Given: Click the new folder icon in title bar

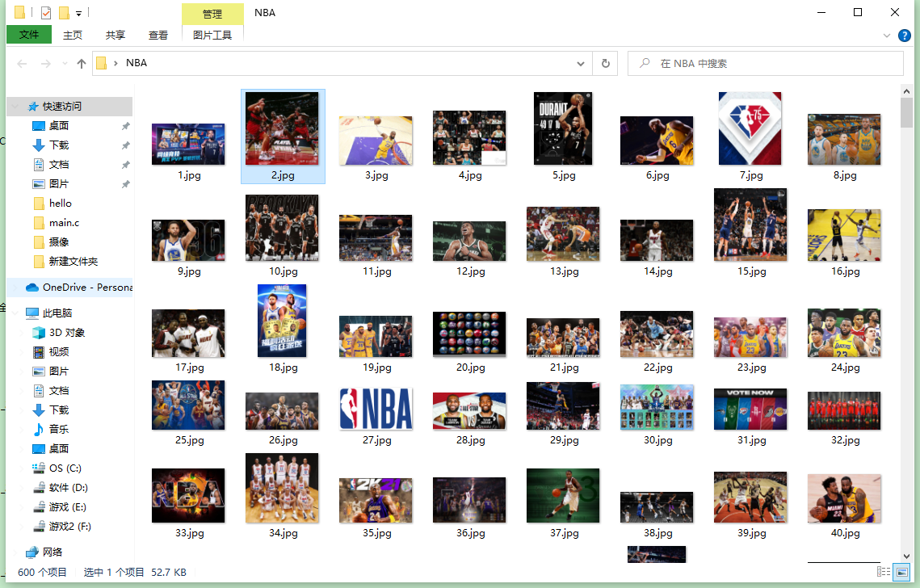Looking at the screenshot, I should click(x=64, y=12).
